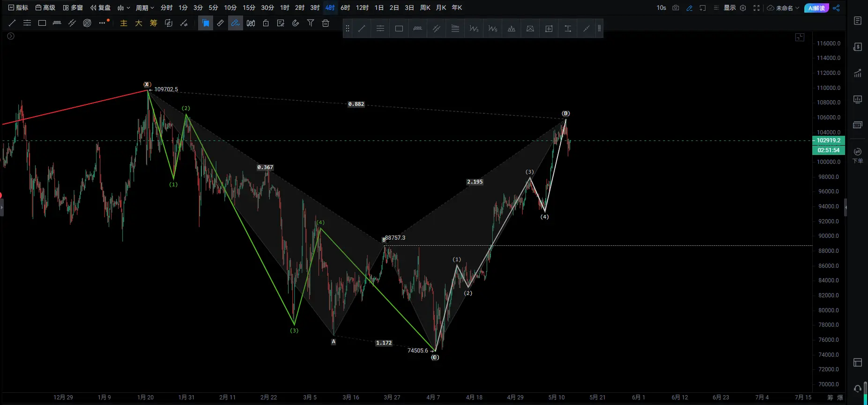Open the 10s refresh interval setting

pos(661,7)
